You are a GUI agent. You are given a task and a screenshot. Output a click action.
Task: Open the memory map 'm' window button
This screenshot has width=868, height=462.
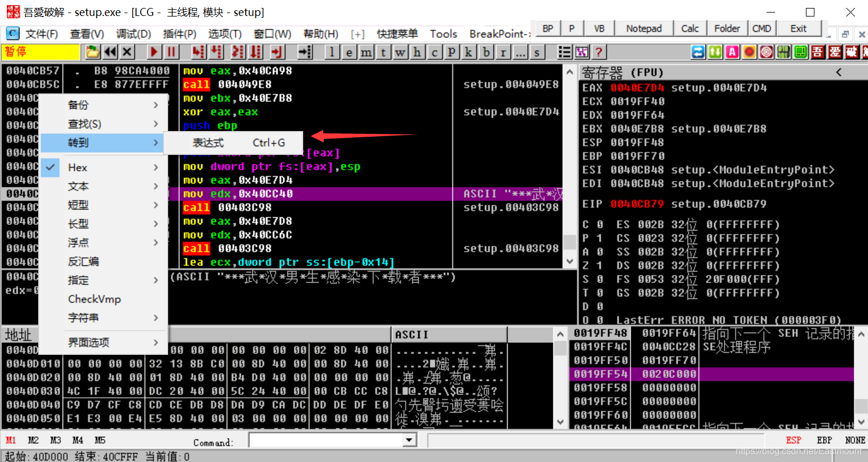tap(366, 52)
